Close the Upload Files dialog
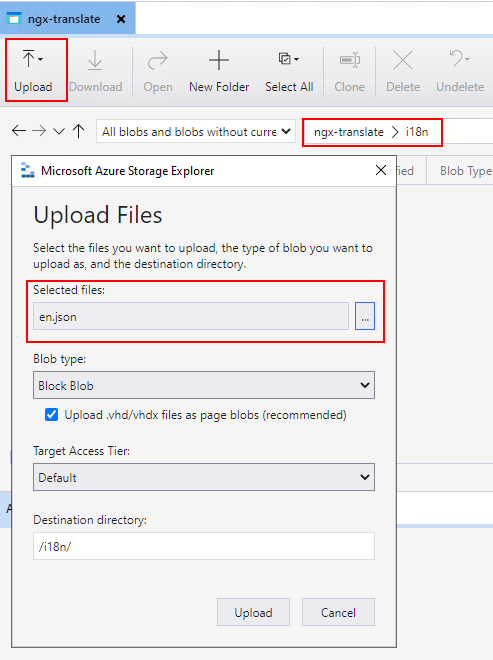 [381, 170]
